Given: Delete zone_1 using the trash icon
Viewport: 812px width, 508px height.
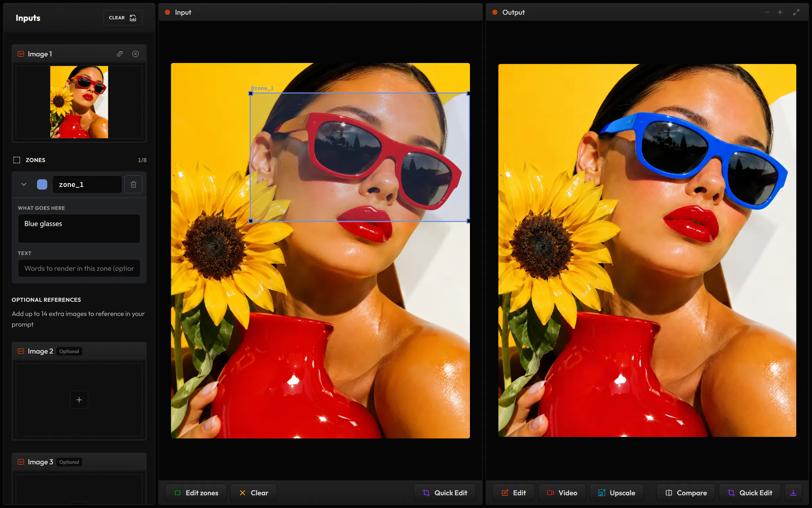Looking at the screenshot, I should tap(133, 184).
